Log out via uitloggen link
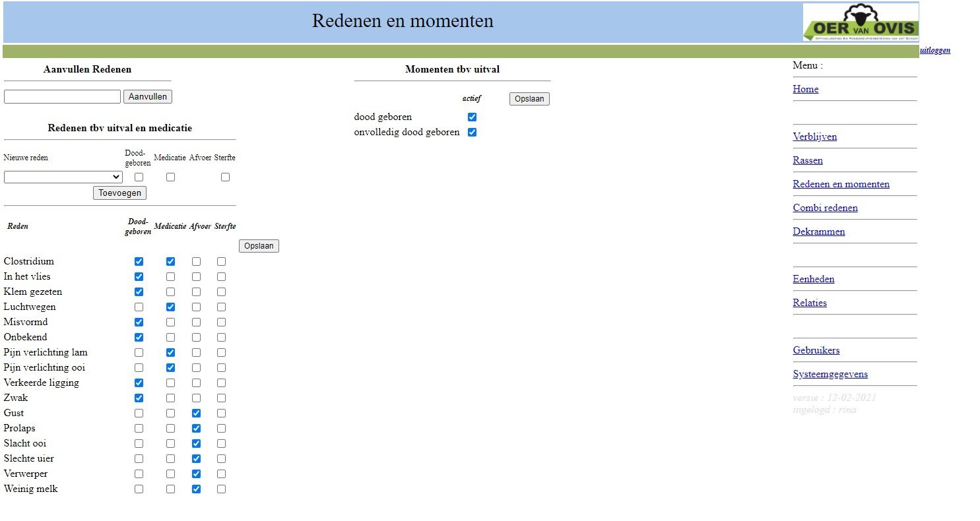The image size is (980, 521). [x=934, y=50]
